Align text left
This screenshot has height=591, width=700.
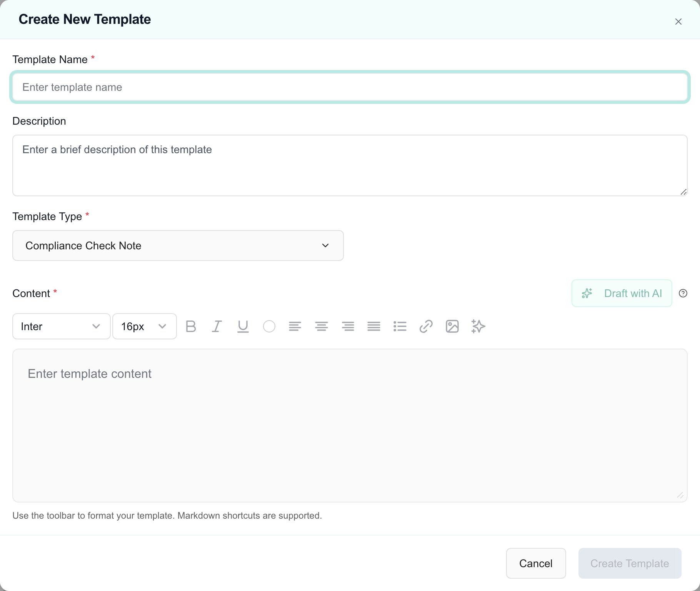pyautogui.click(x=295, y=326)
